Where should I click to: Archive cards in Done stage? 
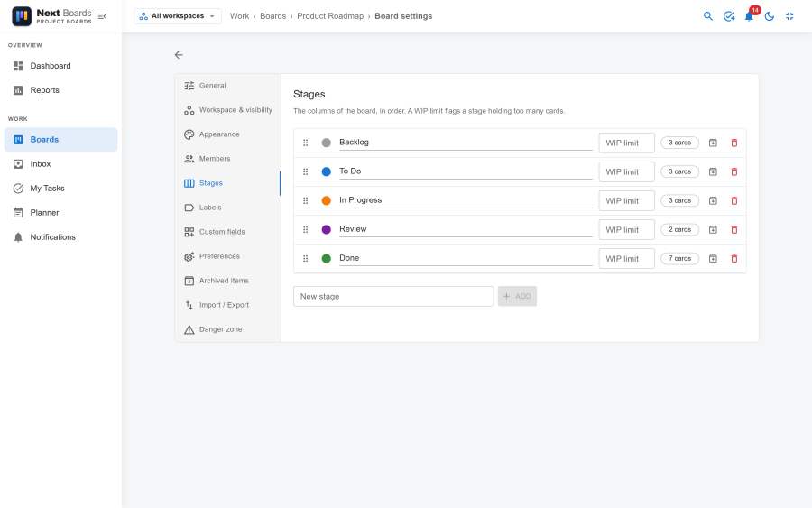click(x=713, y=259)
